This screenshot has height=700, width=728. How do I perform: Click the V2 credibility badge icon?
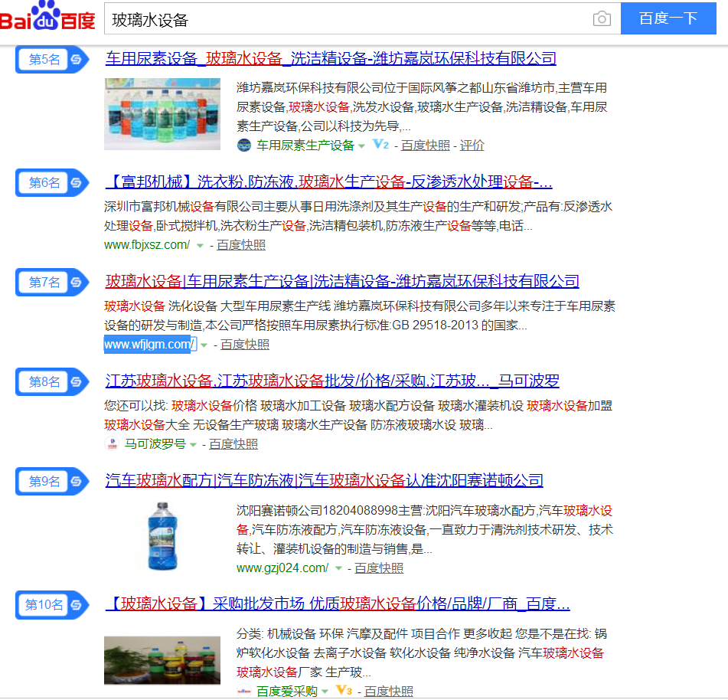pyautogui.click(x=380, y=145)
